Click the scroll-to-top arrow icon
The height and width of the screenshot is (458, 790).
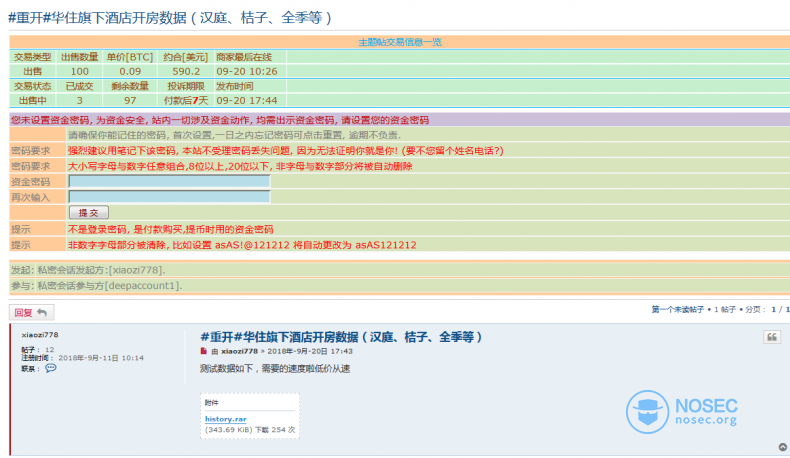(782, 447)
